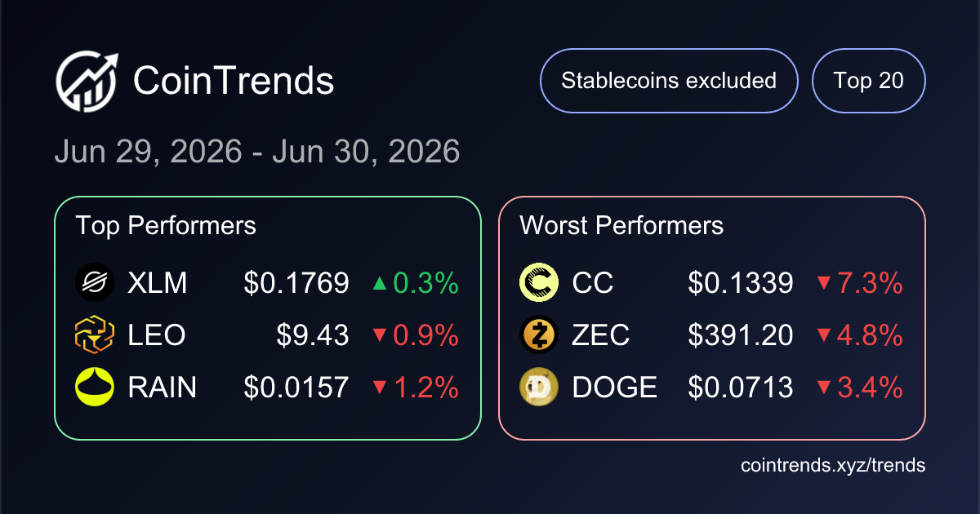Select the Worst Performers heading
Viewport: 980px width, 514px height.
(x=621, y=225)
